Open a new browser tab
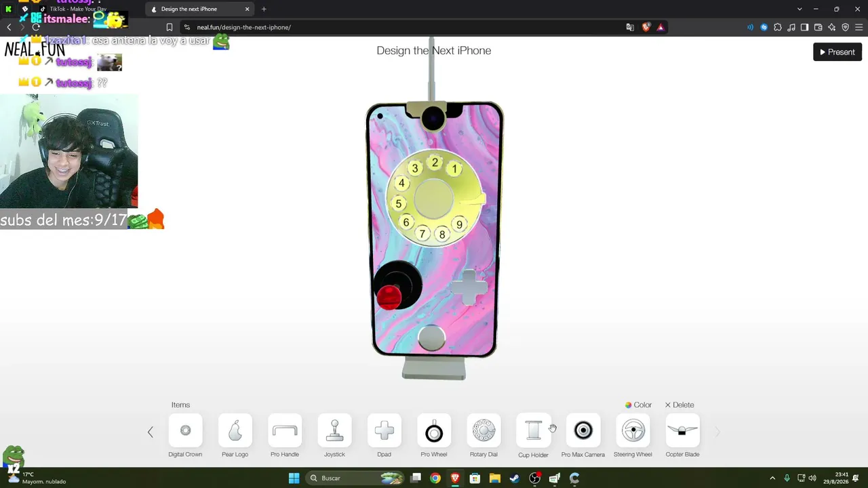 [x=264, y=9]
